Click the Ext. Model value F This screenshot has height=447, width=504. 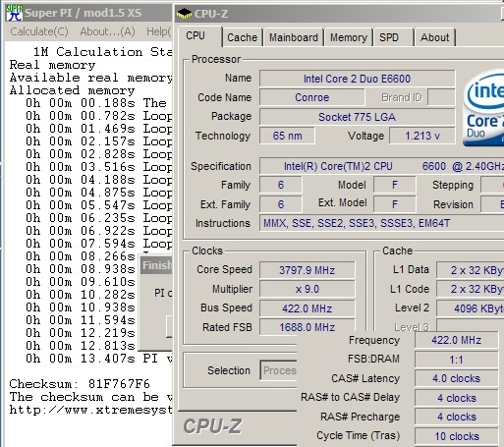(395, 204)
